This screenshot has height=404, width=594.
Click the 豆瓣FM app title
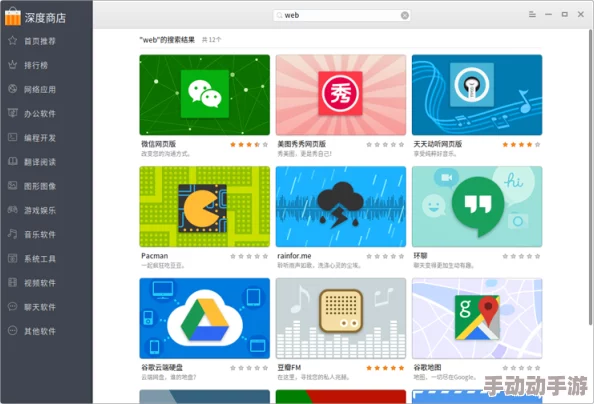click(x=289, y=368)
